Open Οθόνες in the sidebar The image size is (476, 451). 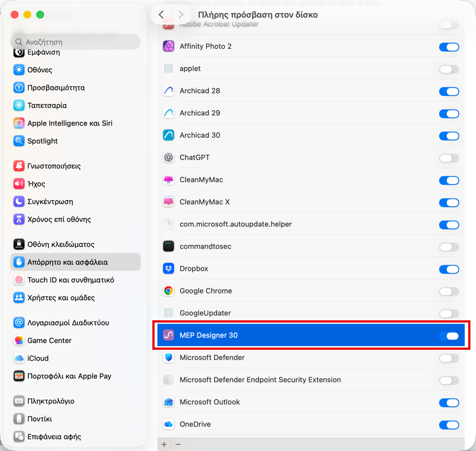(x=75, y=70)
